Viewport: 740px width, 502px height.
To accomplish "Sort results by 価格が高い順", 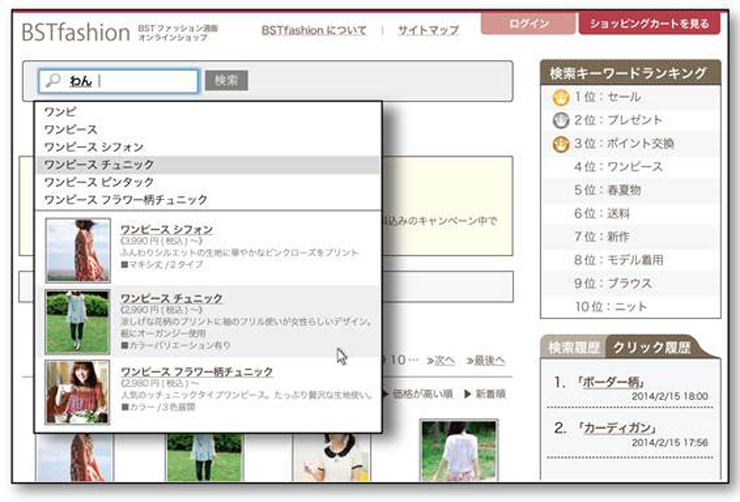I will click(x=421, y=394).
